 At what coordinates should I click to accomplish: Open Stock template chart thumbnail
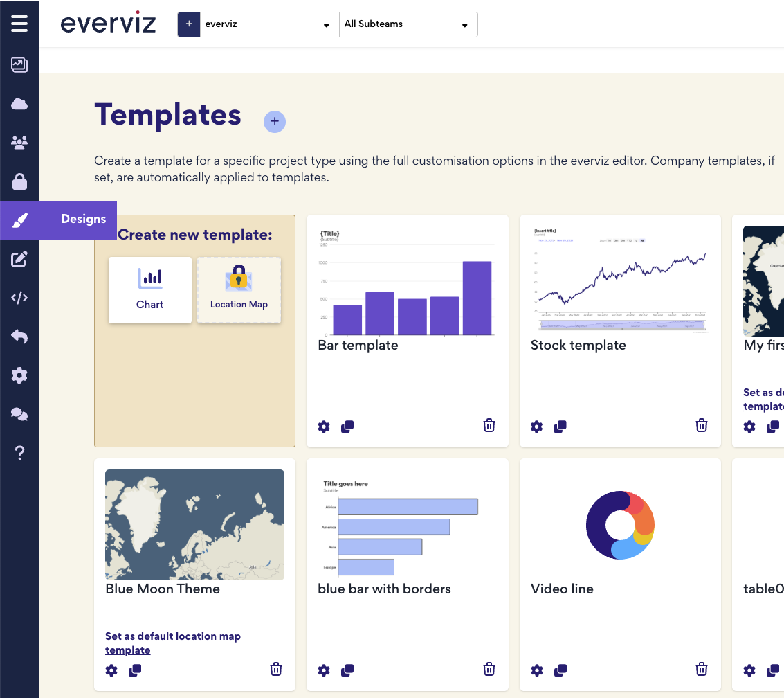coord(620,280)
